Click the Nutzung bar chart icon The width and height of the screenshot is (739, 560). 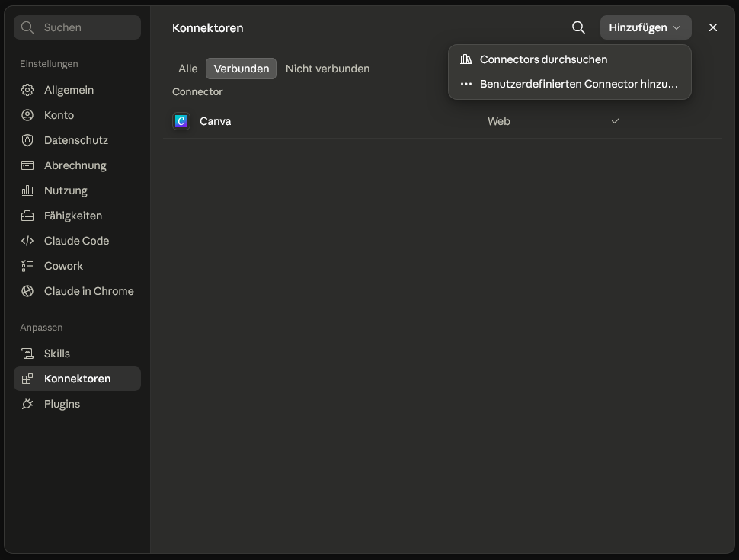pyautogui.click(x=27, y=190)
